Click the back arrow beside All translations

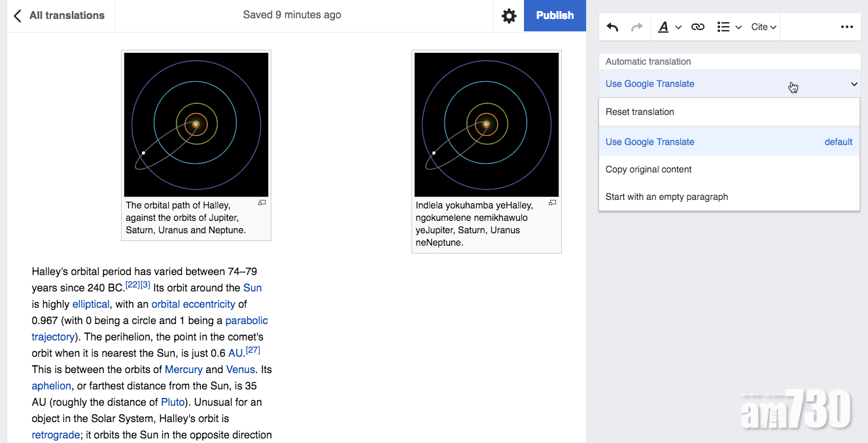[18, 16]
